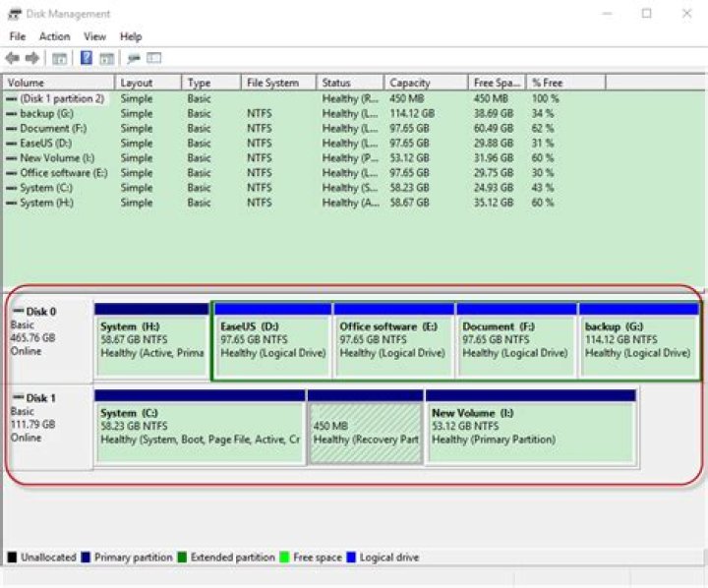Sort by the Layout column header
The image size is (708, 588).
[x=148, y=83]
